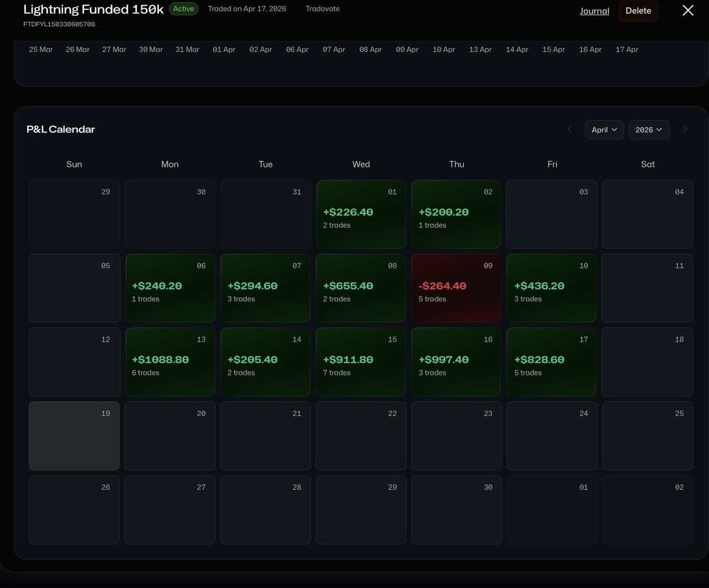Open the April month dropdown
This screenshot has height=588, width=709.
[604, 129]
